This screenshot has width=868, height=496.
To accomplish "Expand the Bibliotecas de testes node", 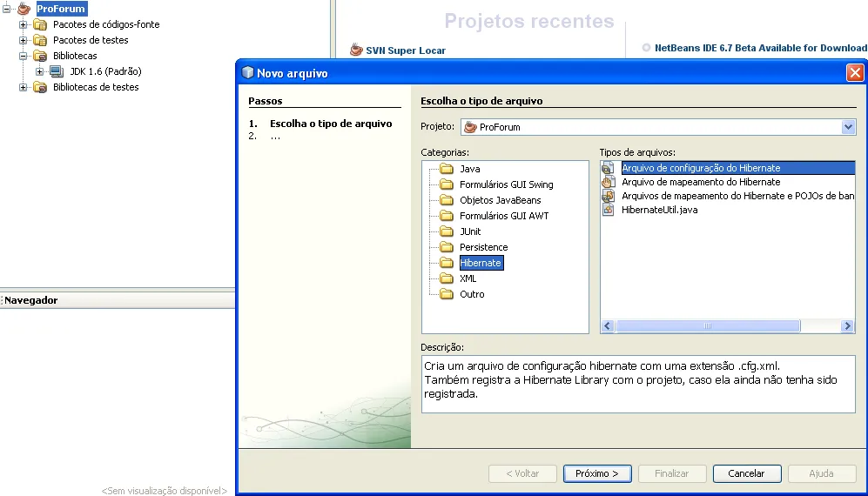I will pyautogui.click(x=23, y=87).
